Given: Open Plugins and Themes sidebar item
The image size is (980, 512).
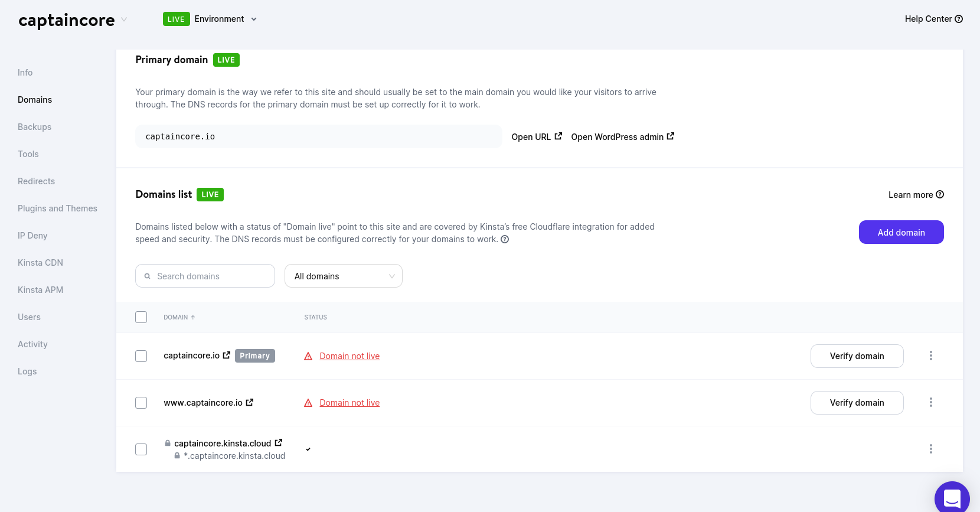Looking at the screenshot, I should pyautogui.click(x=57, y=208).
